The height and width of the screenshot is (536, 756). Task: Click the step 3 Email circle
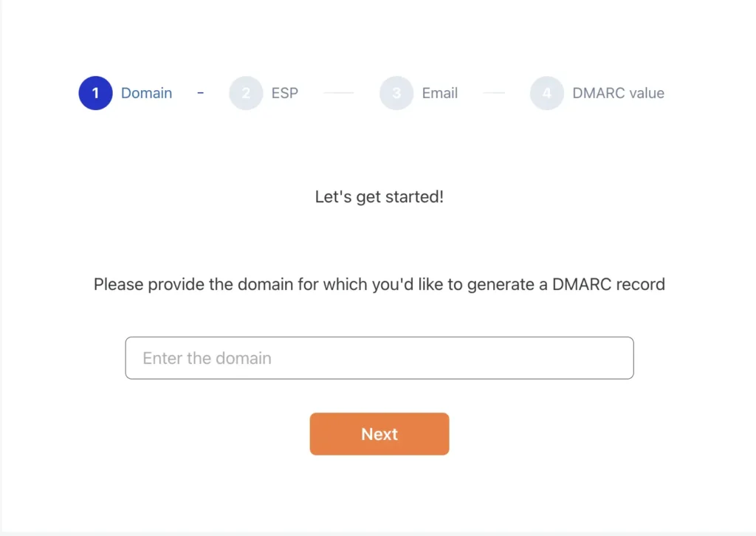(x=396, y=93)
